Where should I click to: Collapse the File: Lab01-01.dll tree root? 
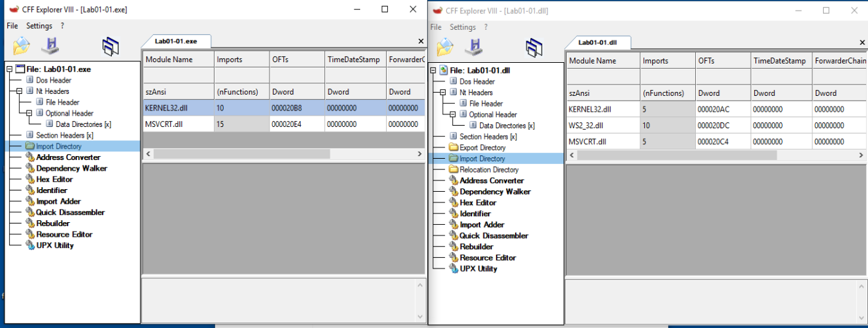pos(433,70)
